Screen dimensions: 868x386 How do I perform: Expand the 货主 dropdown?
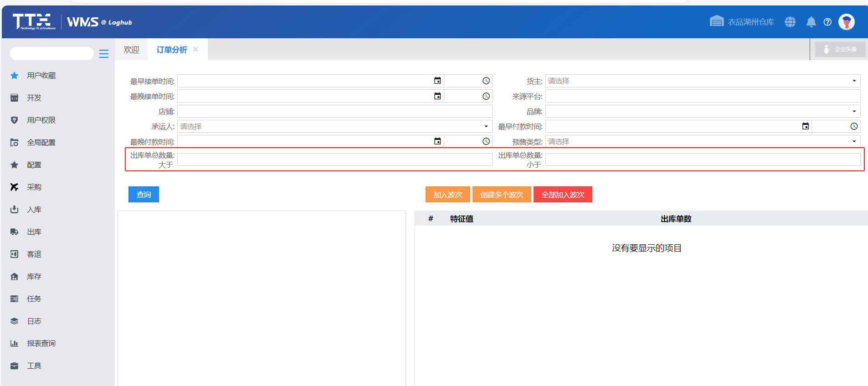point(854,81)
